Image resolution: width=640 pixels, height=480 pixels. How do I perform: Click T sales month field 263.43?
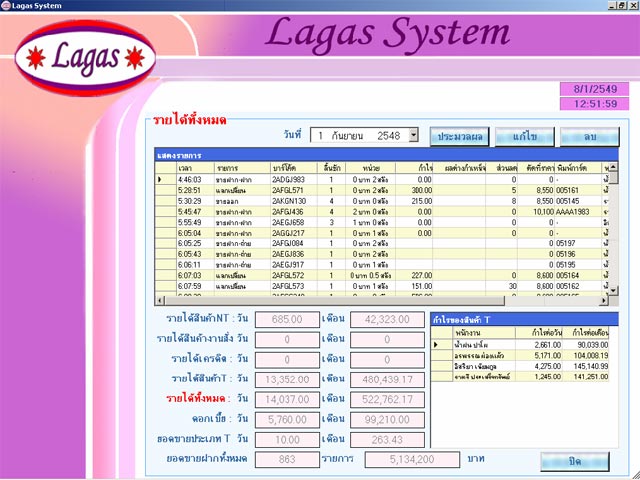387,440
